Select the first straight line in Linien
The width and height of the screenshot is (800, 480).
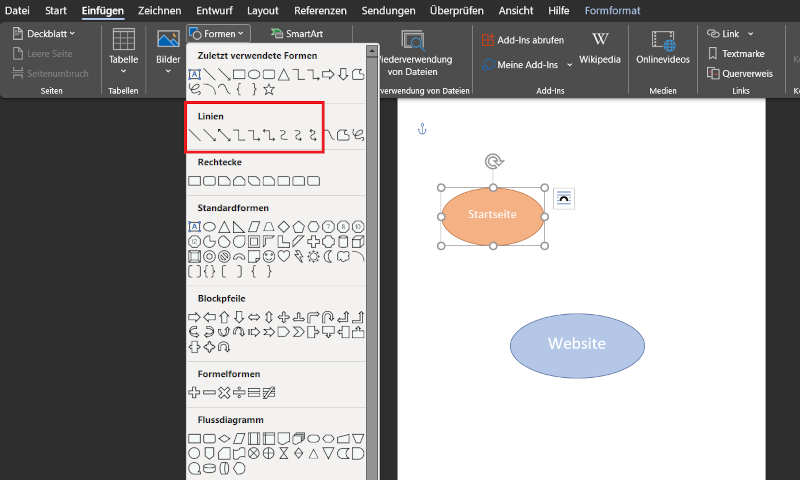(x=195, y=135)
